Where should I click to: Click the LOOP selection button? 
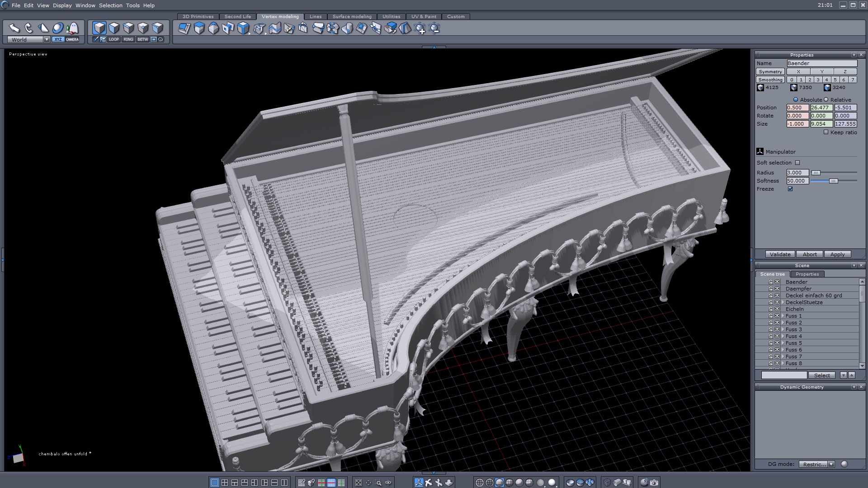pos(113,39)
